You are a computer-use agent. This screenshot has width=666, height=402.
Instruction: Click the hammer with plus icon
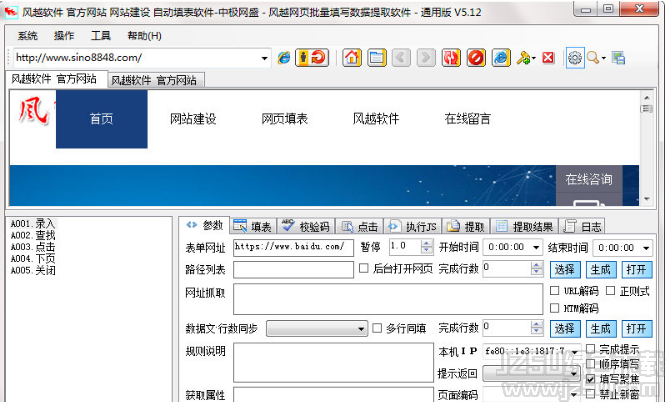[523, 57]
